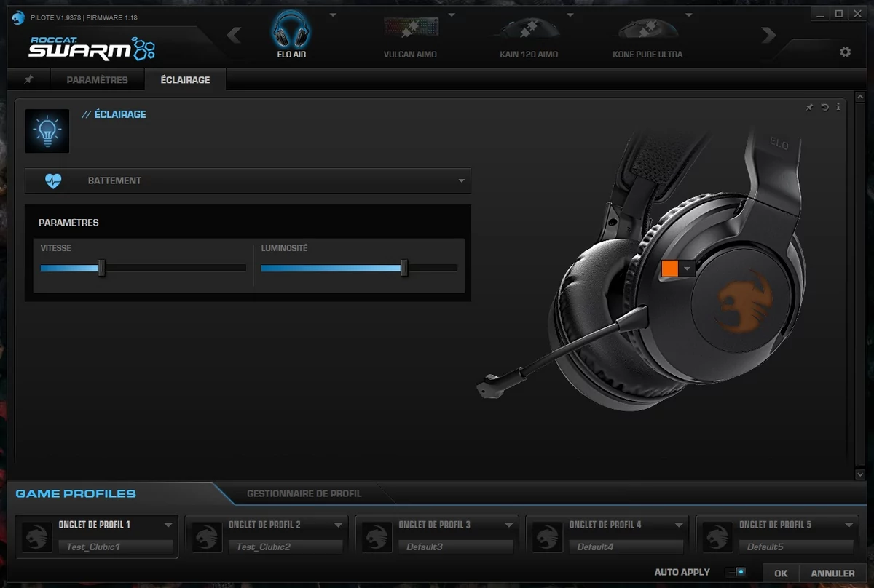Adjust the Luminosité slider handle

[404, 268]
